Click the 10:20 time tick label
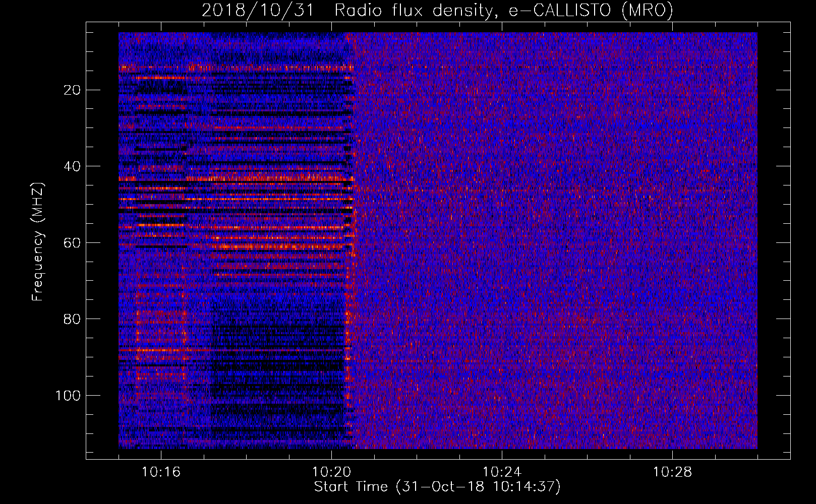Screen dimensions: 816x504 331,472
